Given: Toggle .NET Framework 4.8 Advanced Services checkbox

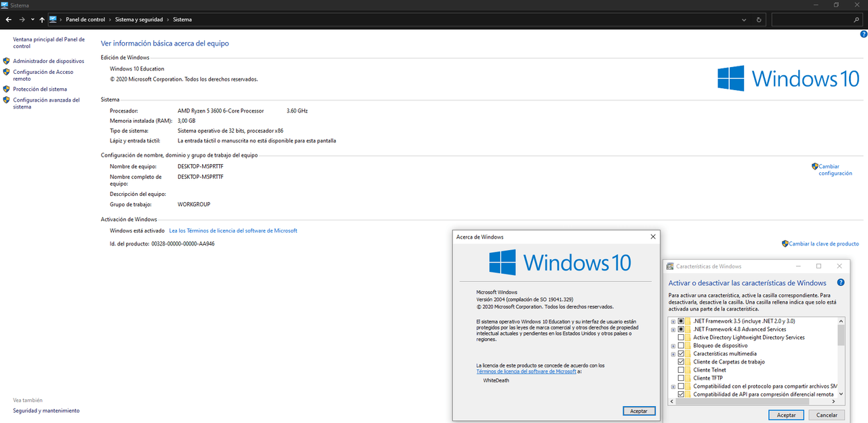Looking at the screenshot, I should [681, 329].
